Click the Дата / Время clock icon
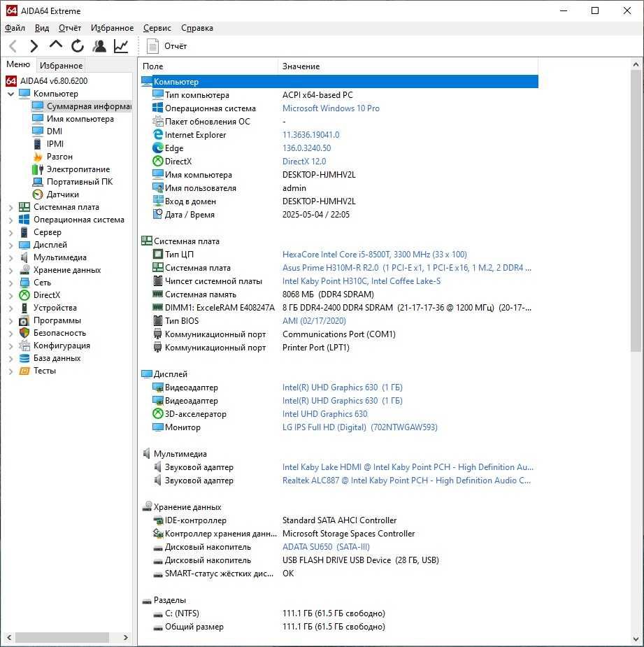This screenshot has width=644, height=647. (157, 214)
